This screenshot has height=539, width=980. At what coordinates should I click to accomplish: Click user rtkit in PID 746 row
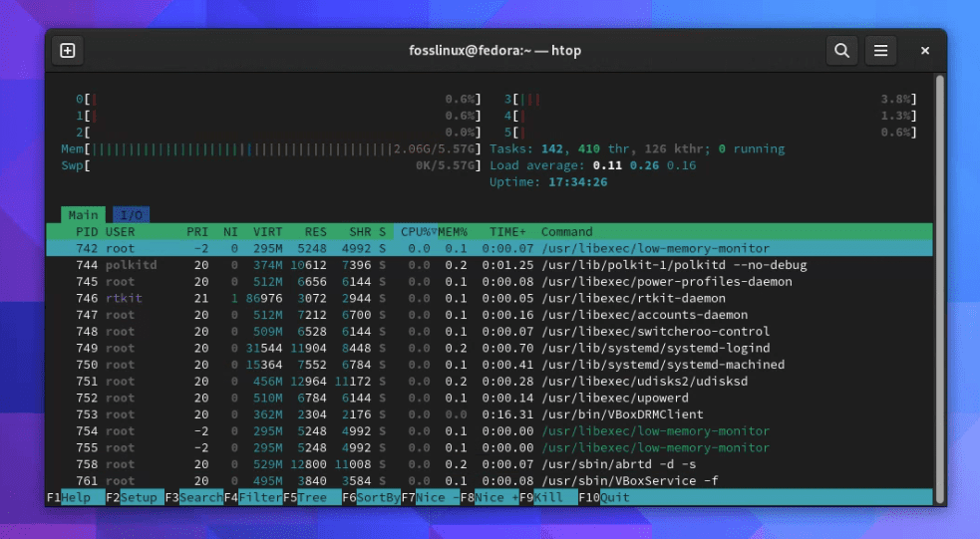(x=124, y=299)
